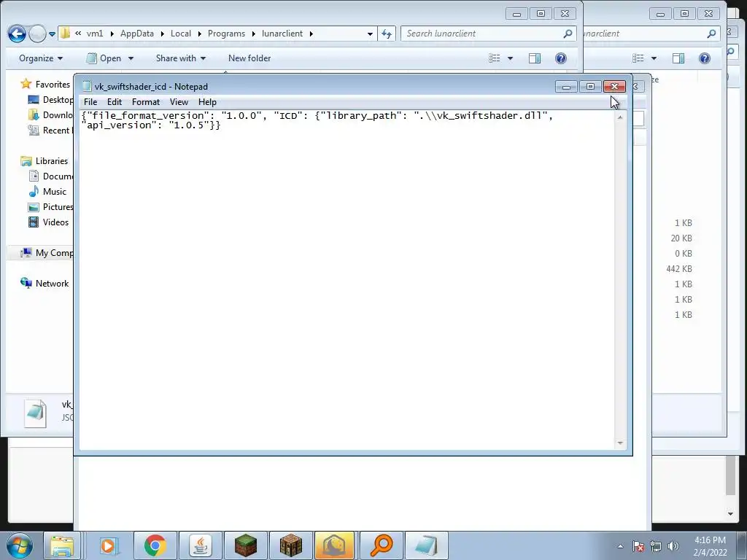Open volume speaker tray icon

pos(673,546)
